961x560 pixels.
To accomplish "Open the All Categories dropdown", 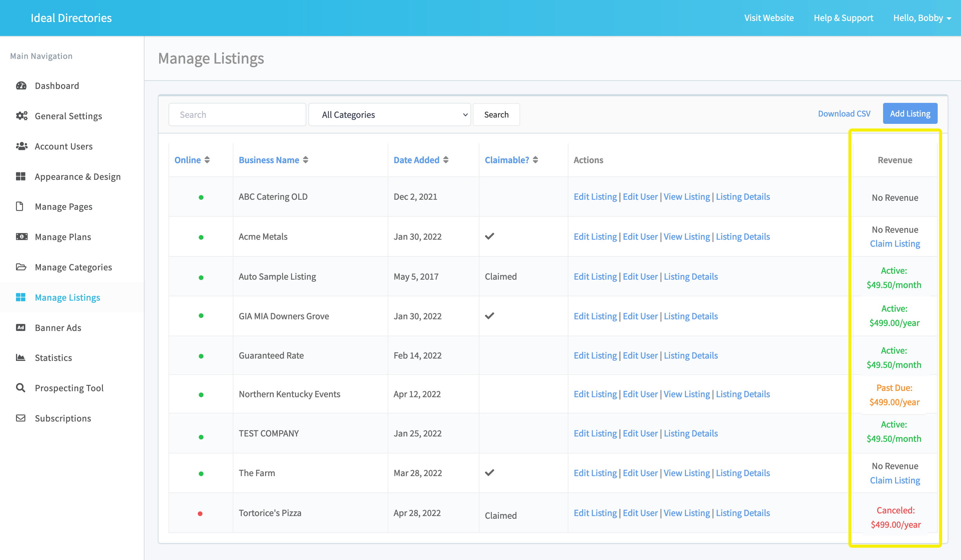I will (389, 114).
